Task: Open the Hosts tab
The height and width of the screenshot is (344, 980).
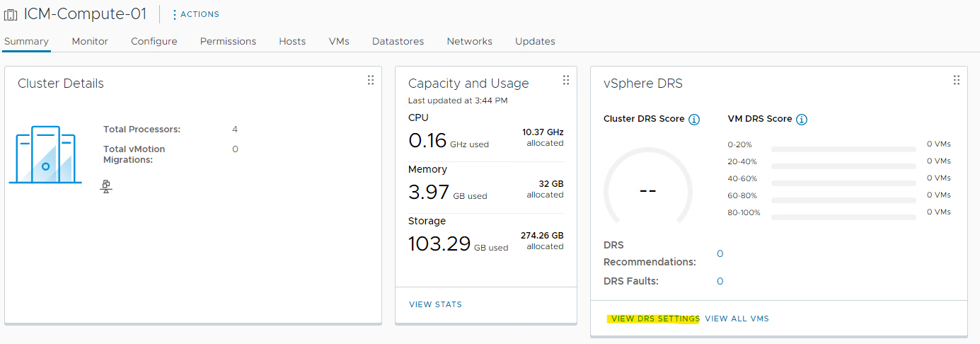Action: 292,41
